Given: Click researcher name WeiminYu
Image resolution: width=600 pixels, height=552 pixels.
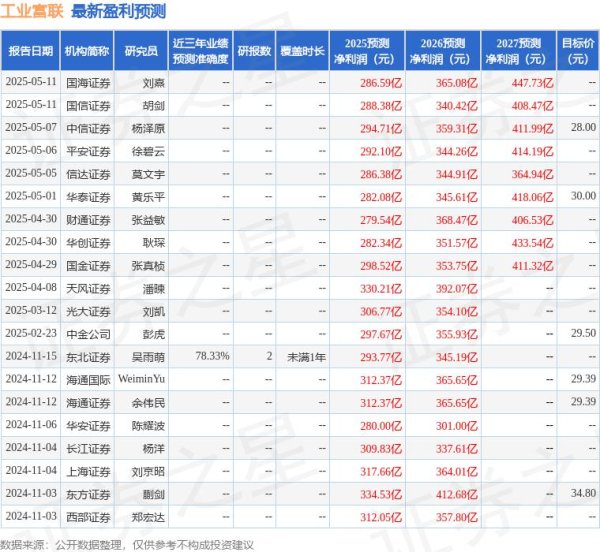Looking at the screenshot, I should point(142,379).
